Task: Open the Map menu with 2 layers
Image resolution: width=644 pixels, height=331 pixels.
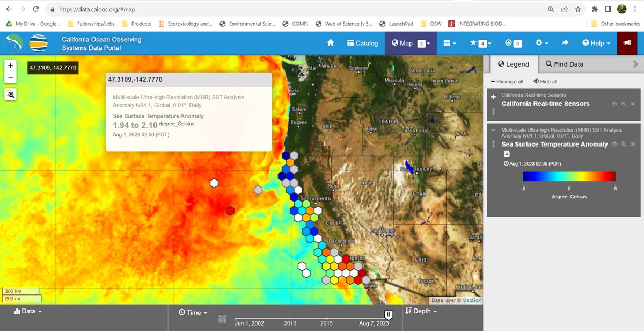Action: coord(411,43)
